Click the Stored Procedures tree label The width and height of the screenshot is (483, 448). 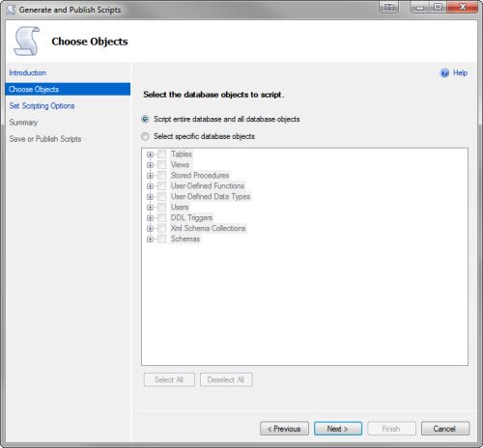pyautogui.click(x=200, y=176)
